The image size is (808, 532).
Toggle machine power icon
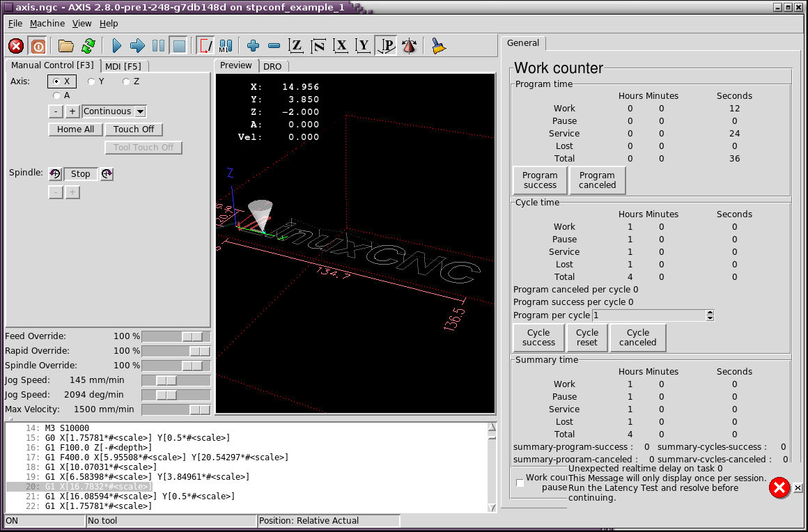pyautogui.click(x=38, y=46)
